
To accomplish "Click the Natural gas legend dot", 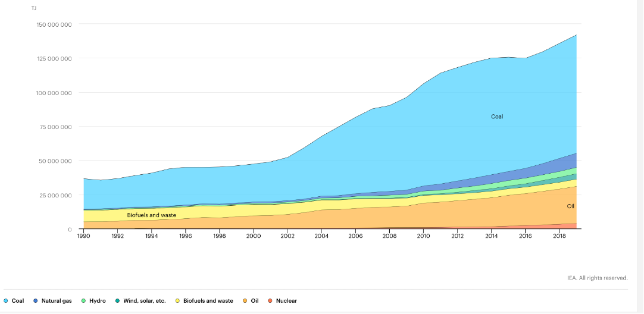I will click(36, 301).
